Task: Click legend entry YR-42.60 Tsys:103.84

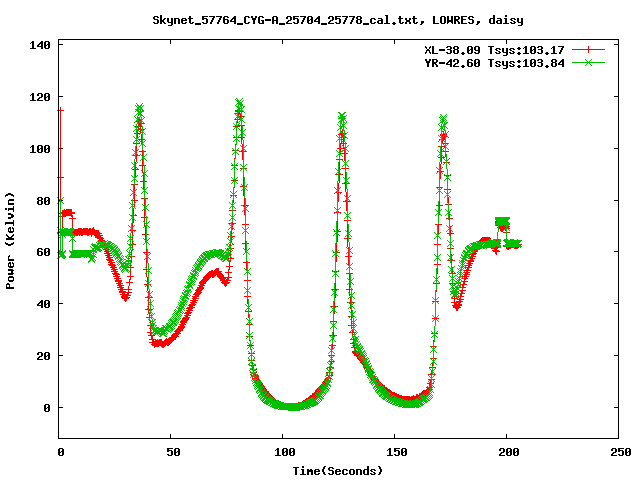Action: (494, 63)
